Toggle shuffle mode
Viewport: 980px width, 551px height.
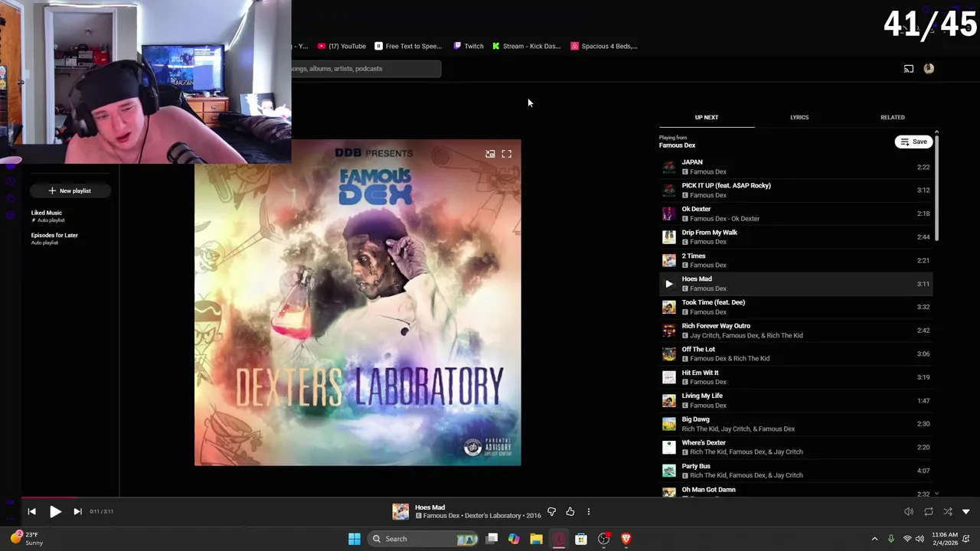point(947,511)
